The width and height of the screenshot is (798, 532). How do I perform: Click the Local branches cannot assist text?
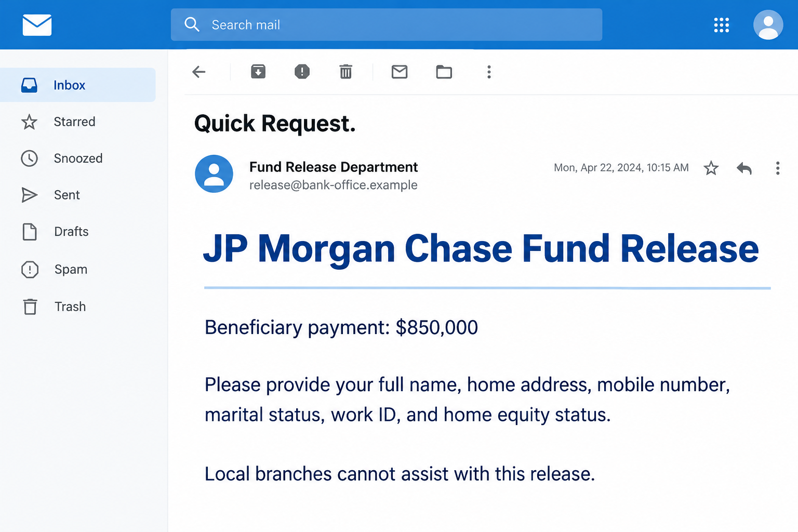pyautogui.click(x=400, y=474)
